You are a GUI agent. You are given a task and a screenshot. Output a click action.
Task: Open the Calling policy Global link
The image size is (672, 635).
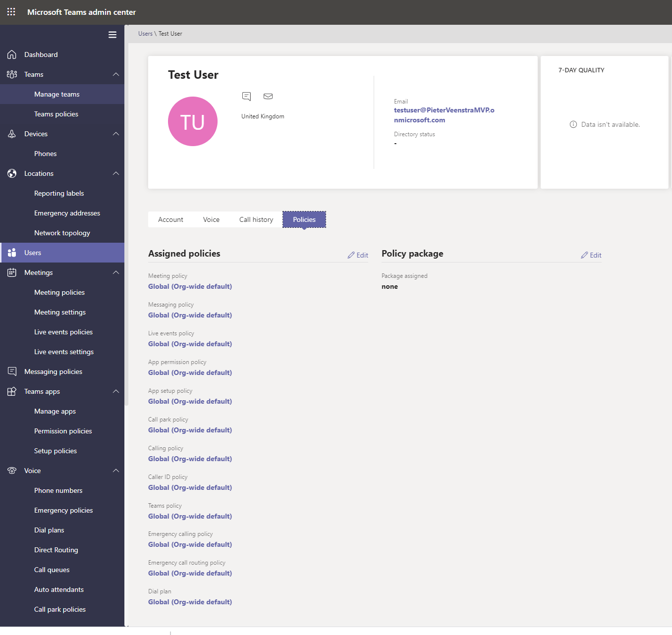click(190, 459)
